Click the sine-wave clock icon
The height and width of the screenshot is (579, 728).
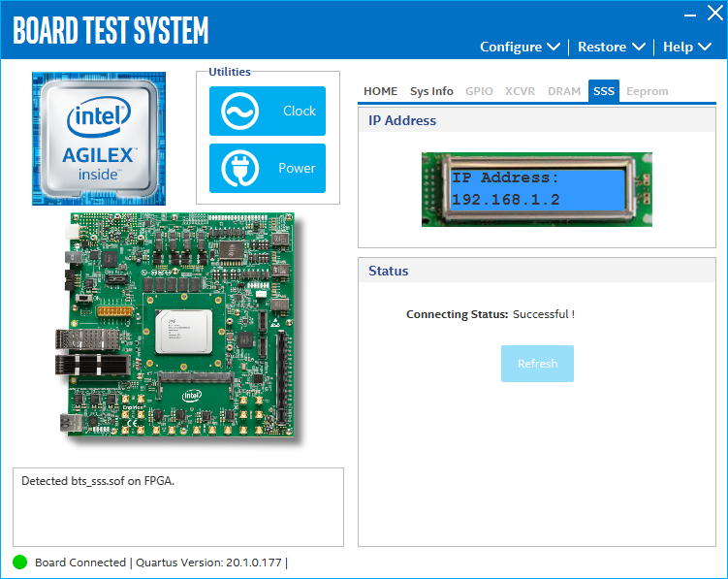pos(239,112)
